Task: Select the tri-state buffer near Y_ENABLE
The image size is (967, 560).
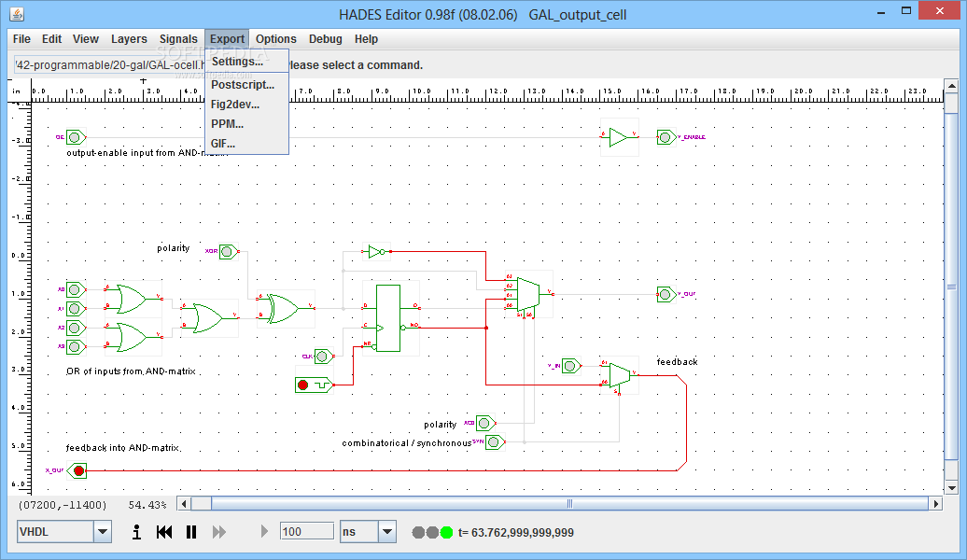Action: pyautogui.click(x=619, y=137)
